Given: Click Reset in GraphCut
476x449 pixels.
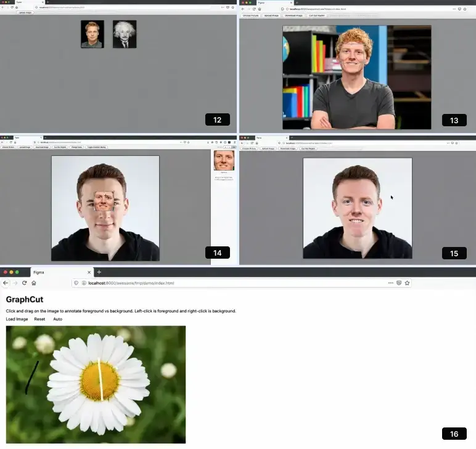Looking at the screenshot, I should click(x=39, y=319).
